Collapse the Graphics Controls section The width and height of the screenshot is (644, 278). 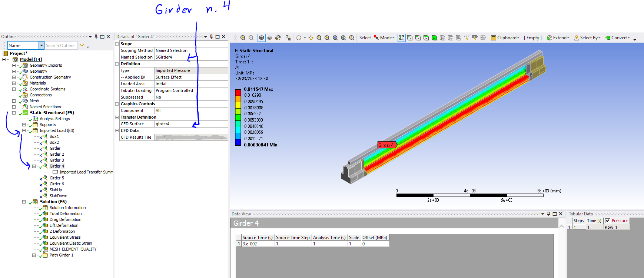tap(117, 104)
